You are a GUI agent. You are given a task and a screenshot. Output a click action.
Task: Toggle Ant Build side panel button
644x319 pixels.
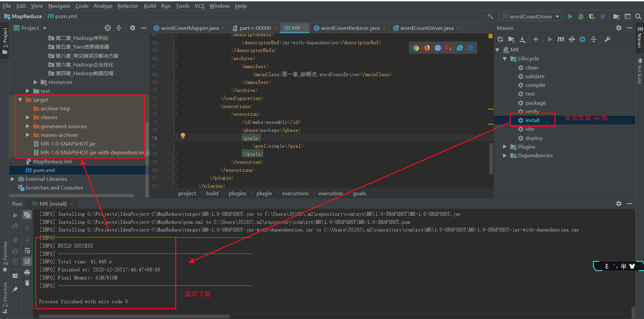click(x=640, y=71)
